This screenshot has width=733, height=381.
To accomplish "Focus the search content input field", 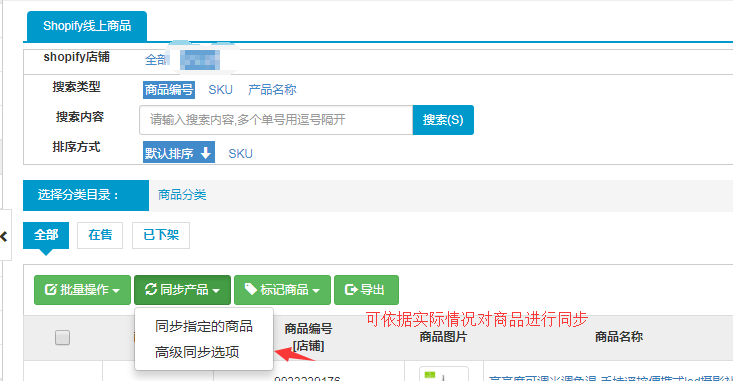I will point(276,120).
